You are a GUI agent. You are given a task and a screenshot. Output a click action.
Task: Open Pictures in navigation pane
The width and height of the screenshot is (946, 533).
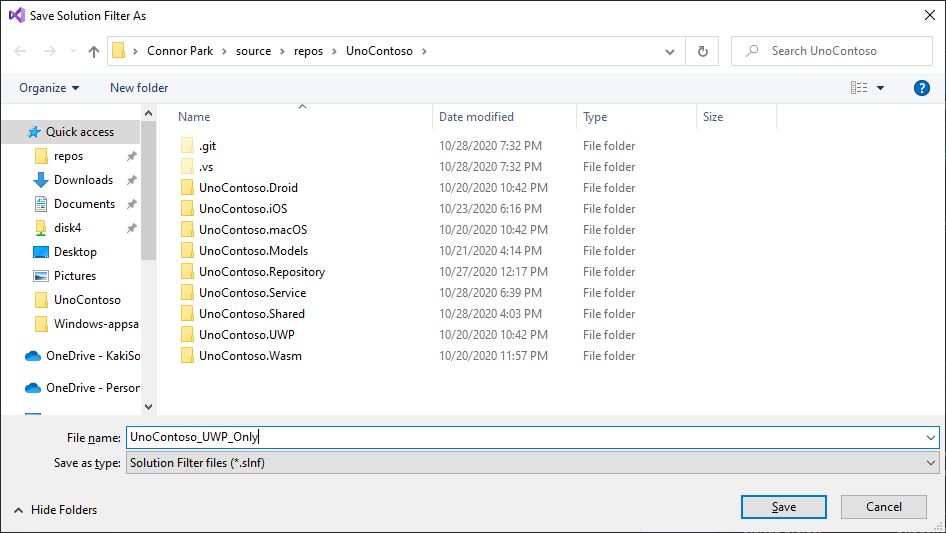(74, 276)
